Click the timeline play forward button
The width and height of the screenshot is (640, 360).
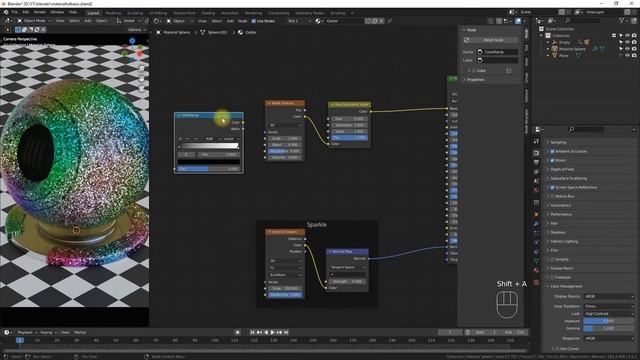click(273, 332)
